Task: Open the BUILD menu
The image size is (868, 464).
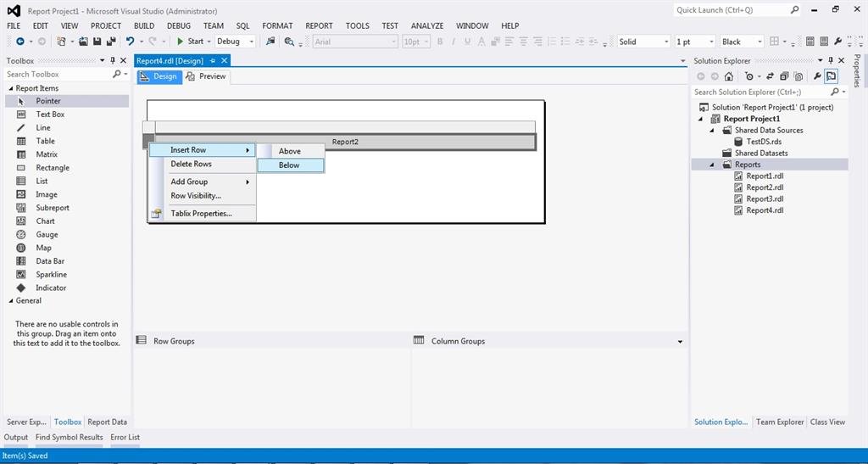Action: 144,25
